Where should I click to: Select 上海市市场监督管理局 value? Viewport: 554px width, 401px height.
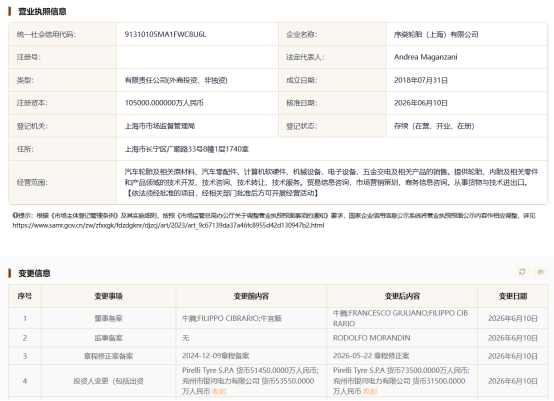[160, 126]
